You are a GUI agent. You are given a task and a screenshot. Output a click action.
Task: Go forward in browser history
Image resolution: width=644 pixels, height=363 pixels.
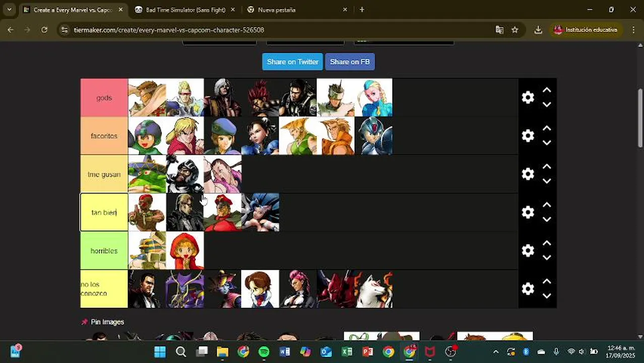click(27, 30)
